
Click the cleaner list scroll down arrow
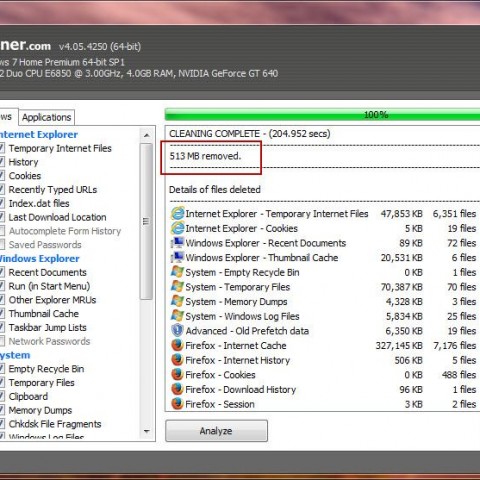(x=146, y=431)
